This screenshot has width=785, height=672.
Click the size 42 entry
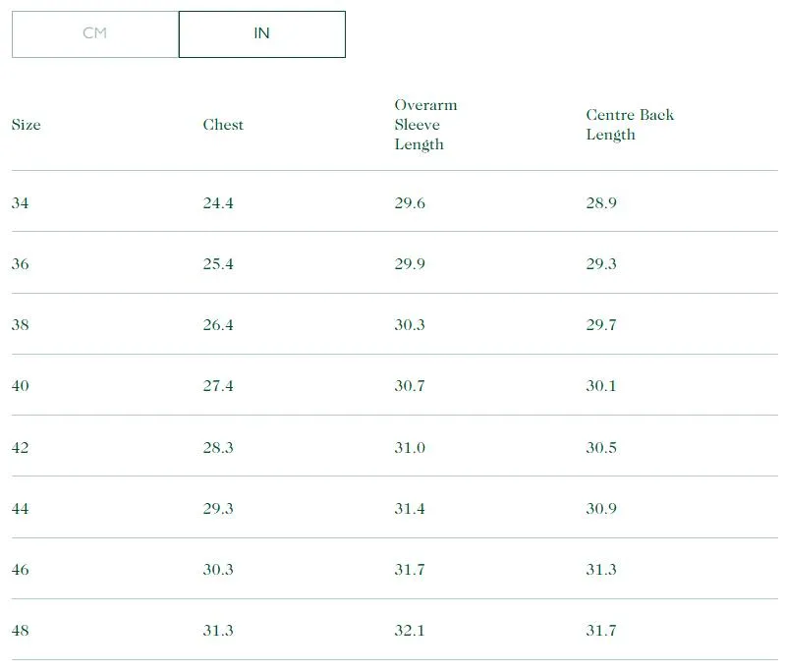click(21, 448)
